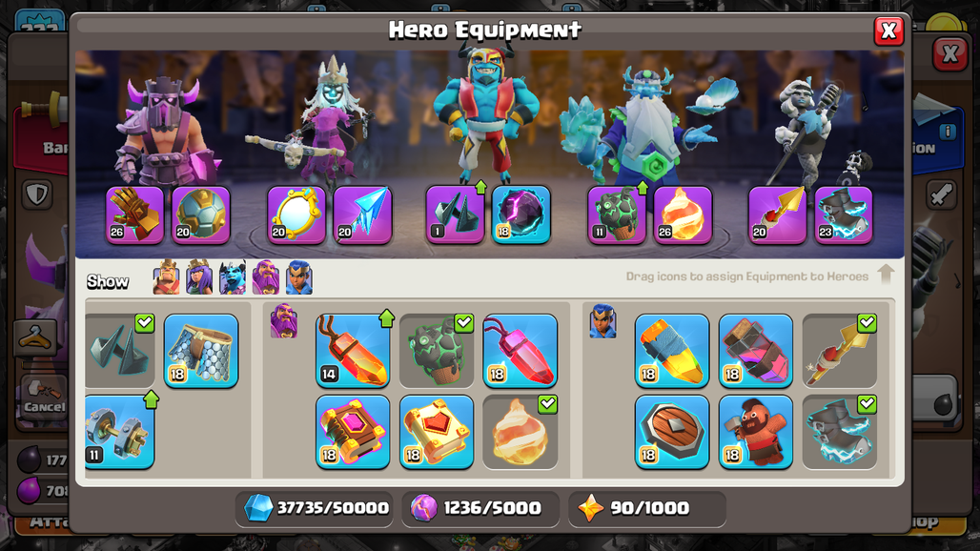Screen dimensions: 980x551
Task: Select the level 18 Hog Rider Puppet
Action: pyautogui.click(x=756, y=432)
